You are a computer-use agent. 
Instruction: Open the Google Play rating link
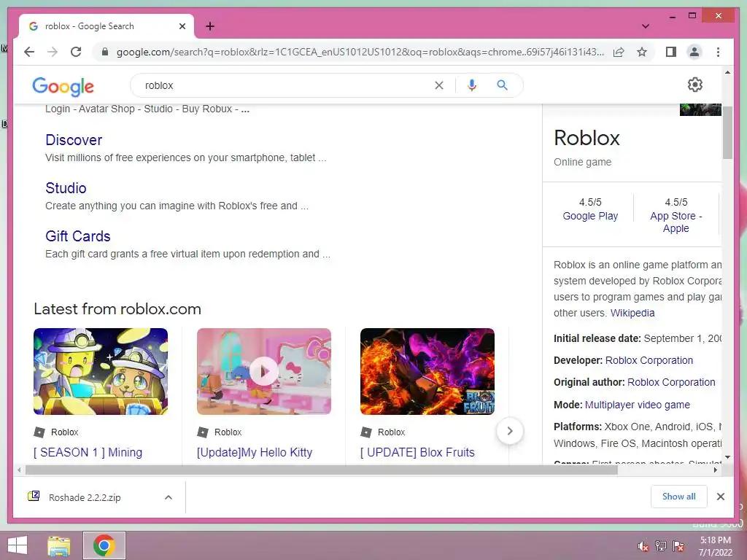[590, 216]
